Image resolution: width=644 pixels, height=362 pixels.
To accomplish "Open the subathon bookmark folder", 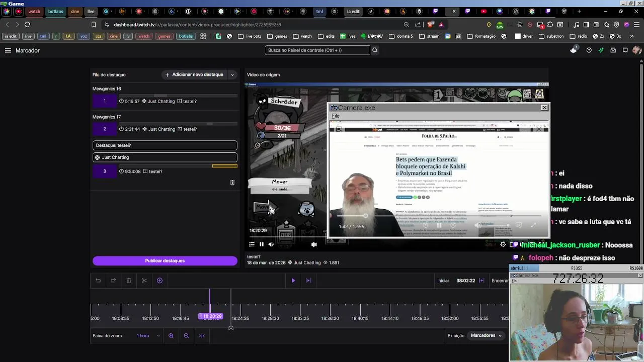I will coord(551,36).
